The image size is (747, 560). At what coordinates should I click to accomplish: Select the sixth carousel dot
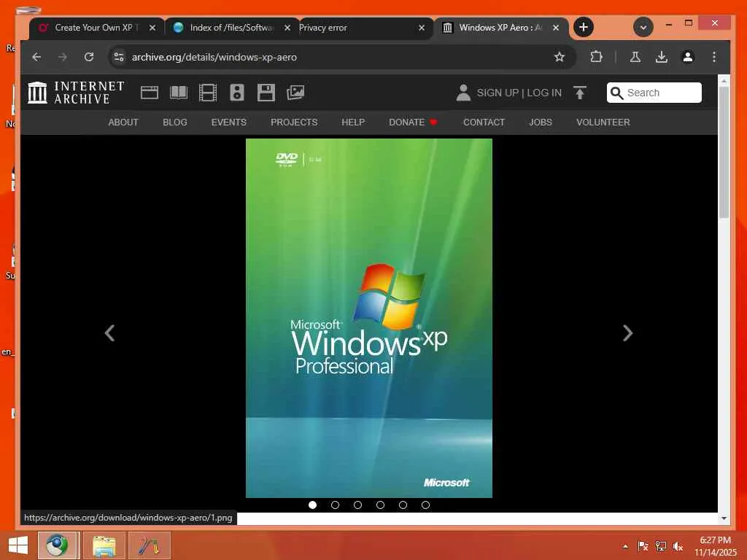(425, 505)
